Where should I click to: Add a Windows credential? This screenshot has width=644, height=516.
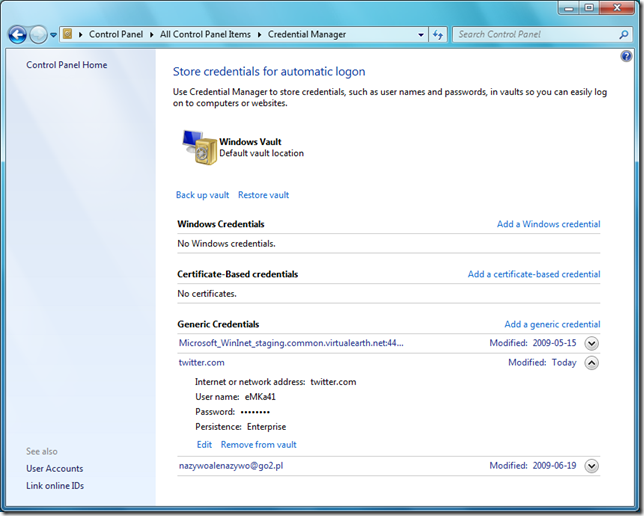pos(548,224)
